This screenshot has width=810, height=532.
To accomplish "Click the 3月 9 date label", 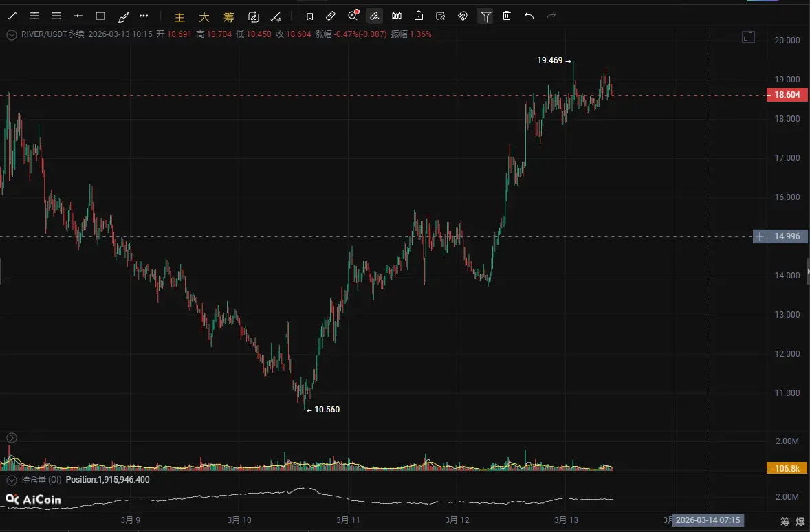I will (130, 520).
